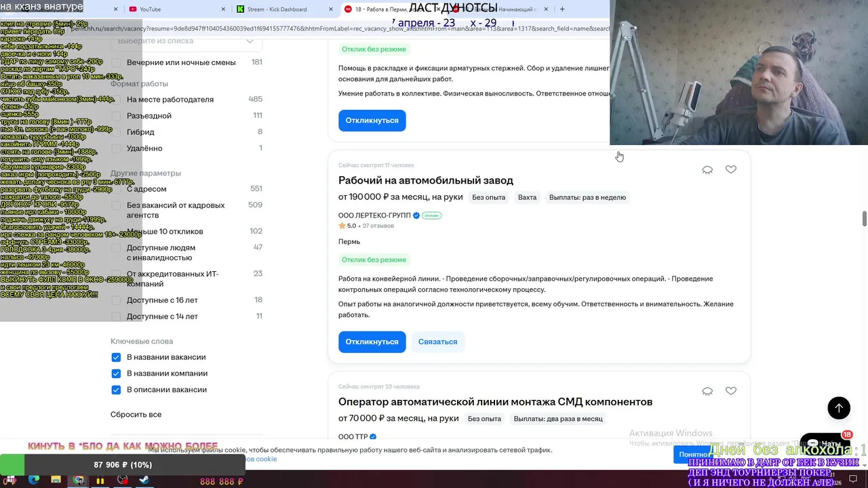868x488 pixels.
Task: Open Steam from the taskbar
Action: tap(144, 480)
